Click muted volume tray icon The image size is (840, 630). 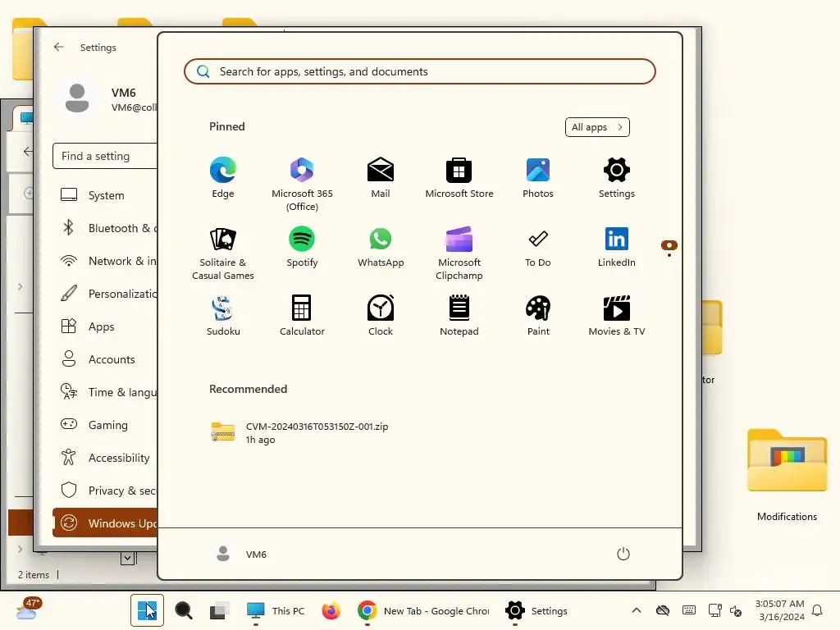tap(736, 610)
